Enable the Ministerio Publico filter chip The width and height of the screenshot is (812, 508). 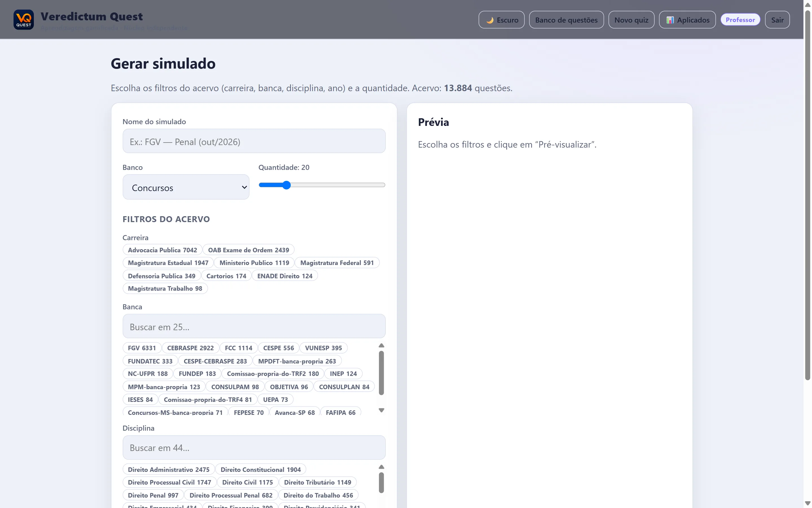click(x=254, y=263)
